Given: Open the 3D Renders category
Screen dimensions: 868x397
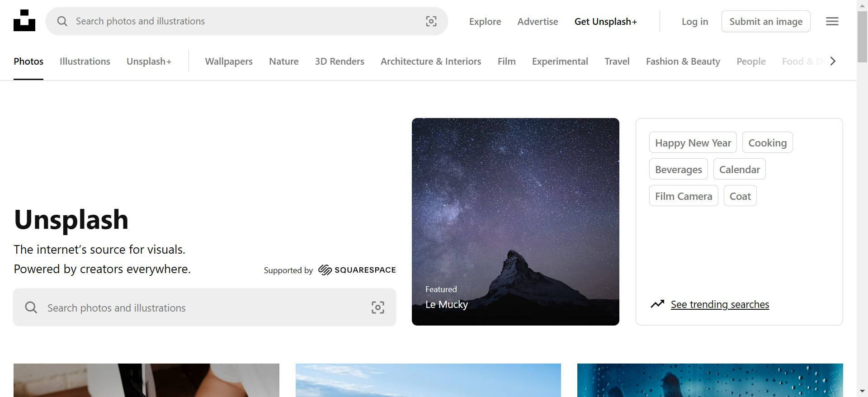Looking at the screenshot, I should (x=340, y=61).
